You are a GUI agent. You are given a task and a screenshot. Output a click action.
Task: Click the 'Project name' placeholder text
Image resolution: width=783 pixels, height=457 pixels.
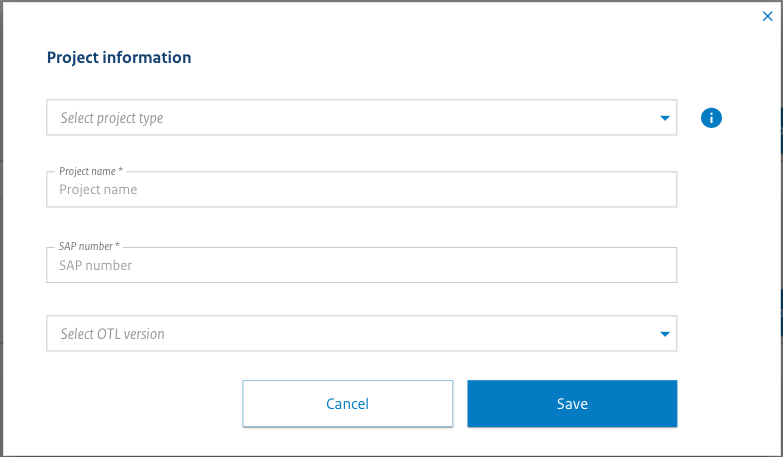(98, 189)
